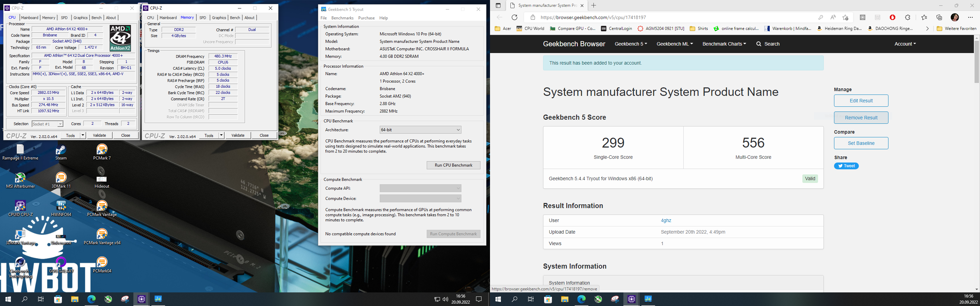Open the 4ghz user profile link
Screen dimensions: 980x306
(x=666, y=220)
